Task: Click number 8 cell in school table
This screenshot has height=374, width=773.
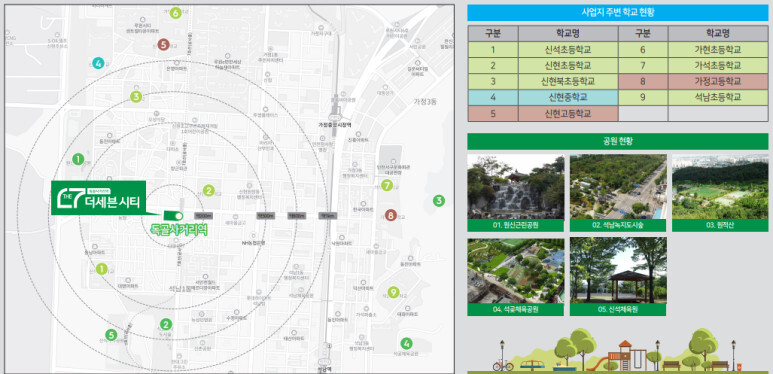Action: click(643, 81)
